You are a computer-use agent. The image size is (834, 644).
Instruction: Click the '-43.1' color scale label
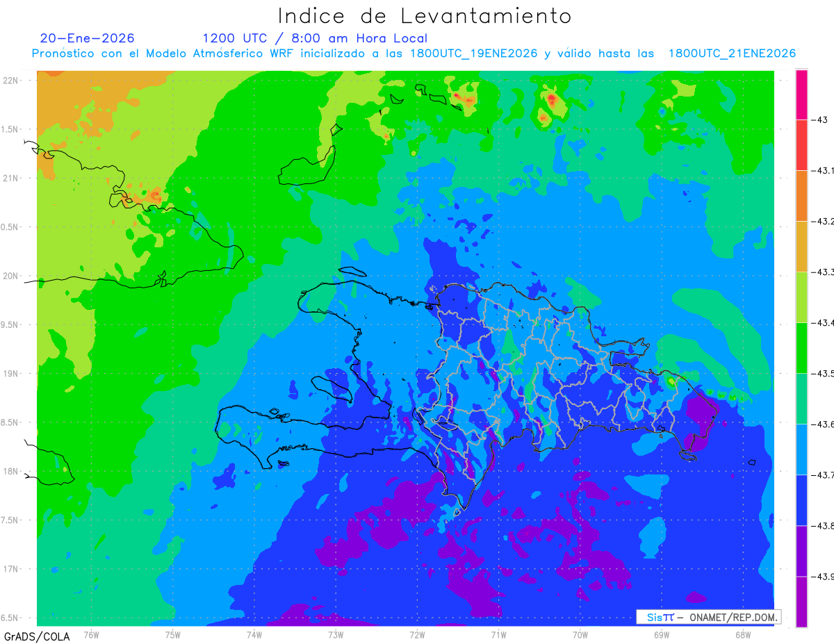pos(822,171)
